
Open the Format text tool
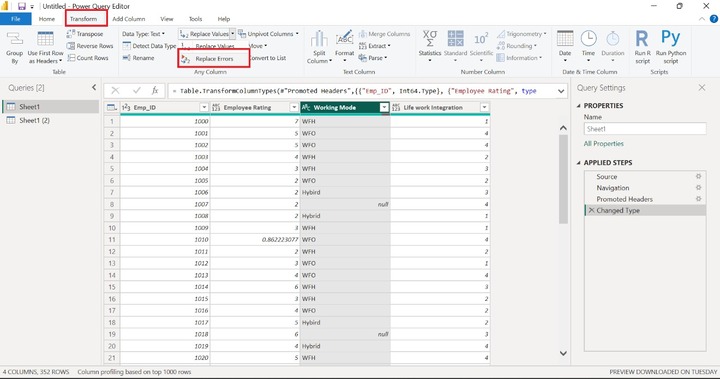[344, 48]
